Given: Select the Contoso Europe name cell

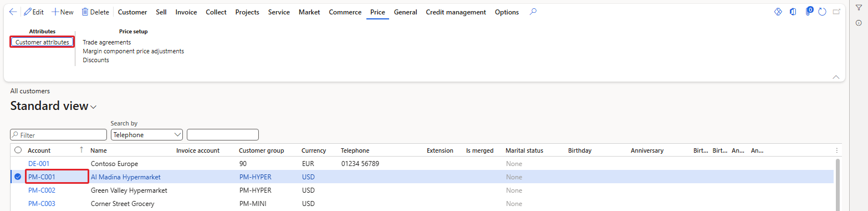Looking at the screenshot, I should (114, 164).
